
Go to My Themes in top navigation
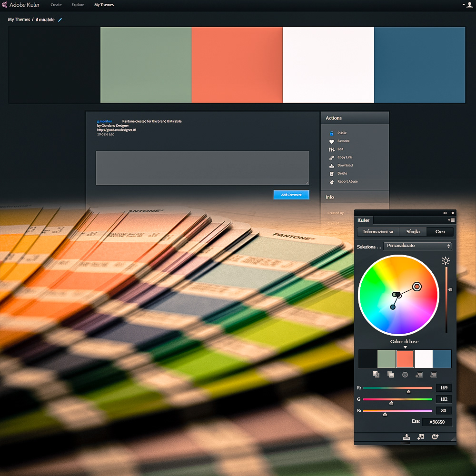click(104, 5)
